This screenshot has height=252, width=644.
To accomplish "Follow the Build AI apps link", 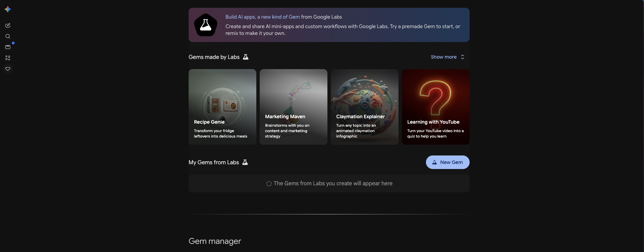I will (263, 17).
